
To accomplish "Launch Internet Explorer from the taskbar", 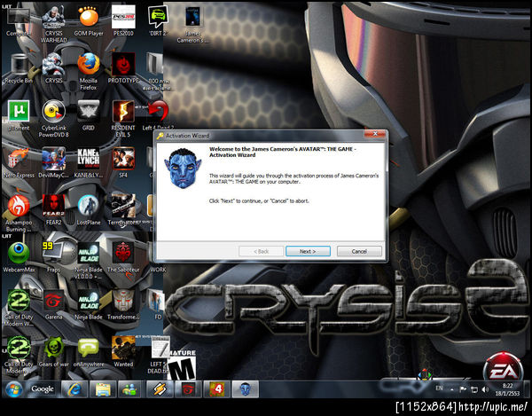I will click(74, 389).
